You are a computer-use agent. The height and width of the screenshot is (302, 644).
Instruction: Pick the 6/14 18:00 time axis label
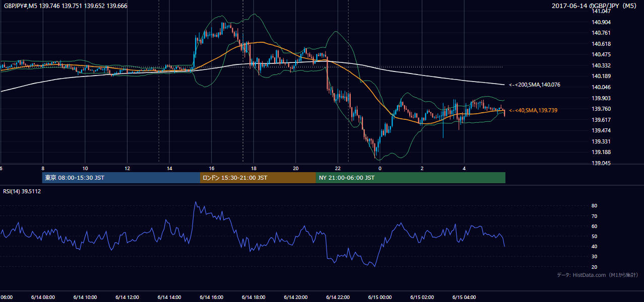(x=253, y=297)
